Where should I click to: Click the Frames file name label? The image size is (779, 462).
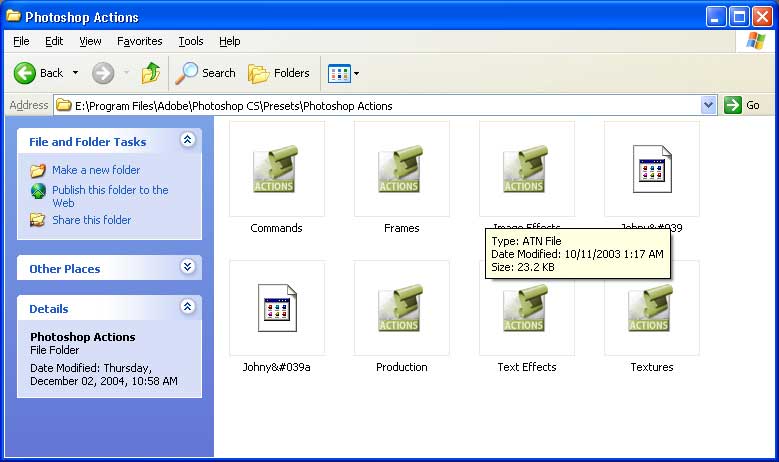[x=401, y=228]
